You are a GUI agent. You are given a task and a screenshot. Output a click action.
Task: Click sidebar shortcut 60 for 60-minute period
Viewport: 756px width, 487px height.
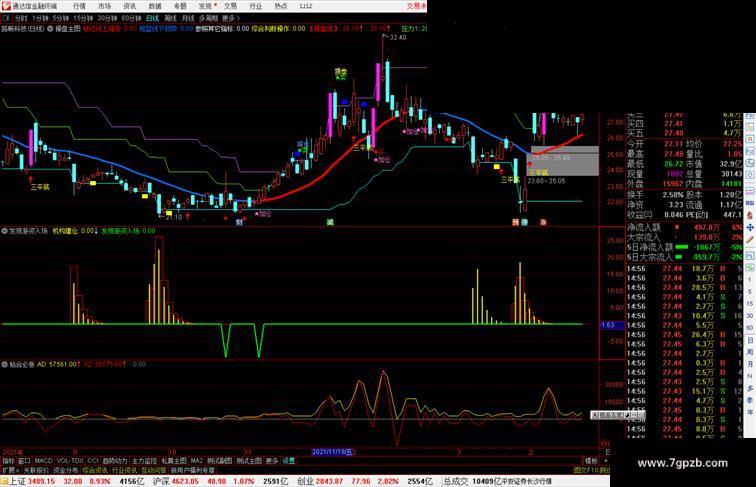pos(750,328)
